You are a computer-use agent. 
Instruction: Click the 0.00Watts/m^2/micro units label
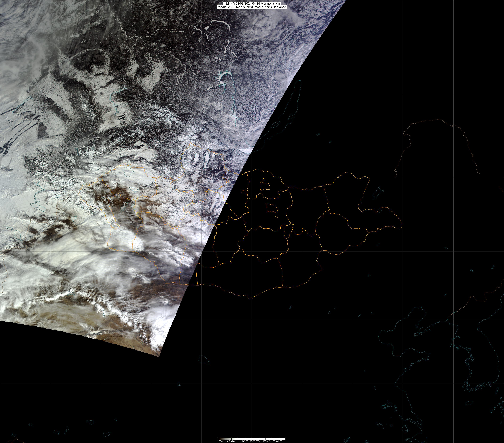[226, 441]
